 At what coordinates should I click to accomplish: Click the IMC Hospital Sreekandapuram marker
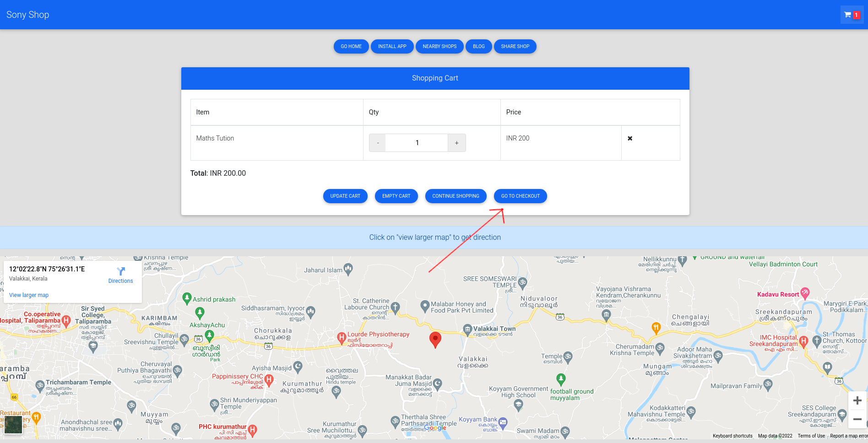(803, 341)
